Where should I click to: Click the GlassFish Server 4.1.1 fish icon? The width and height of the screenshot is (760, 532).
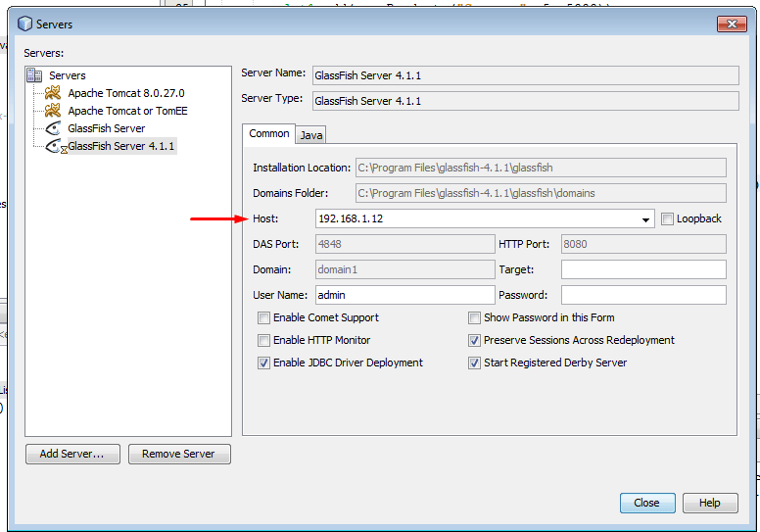(x=53, y=146)
